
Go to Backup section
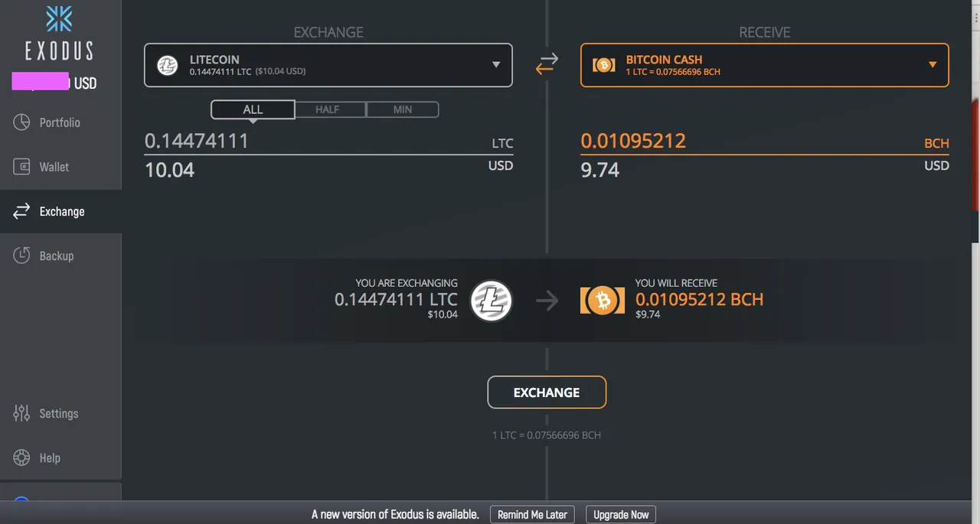tap(60, 255)
